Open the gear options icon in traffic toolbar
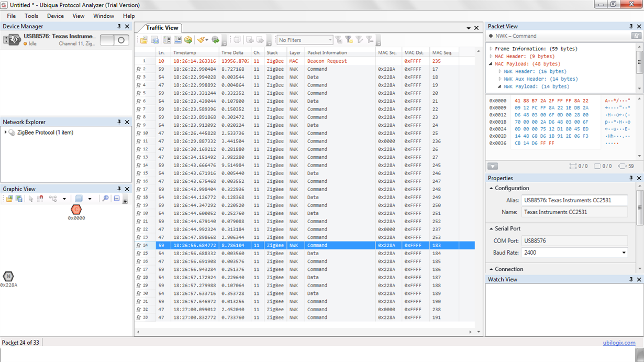Screen dimensions: 644x362 215,40
